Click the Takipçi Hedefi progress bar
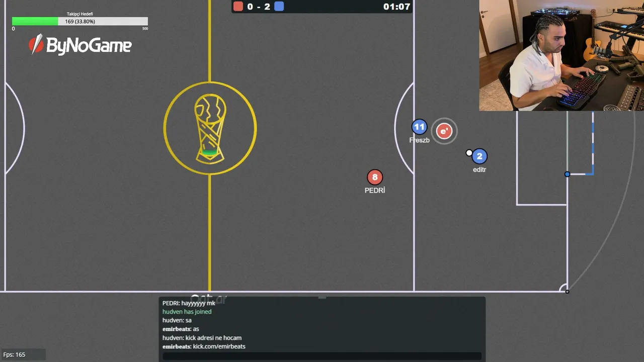 click(x=80, y=22)
